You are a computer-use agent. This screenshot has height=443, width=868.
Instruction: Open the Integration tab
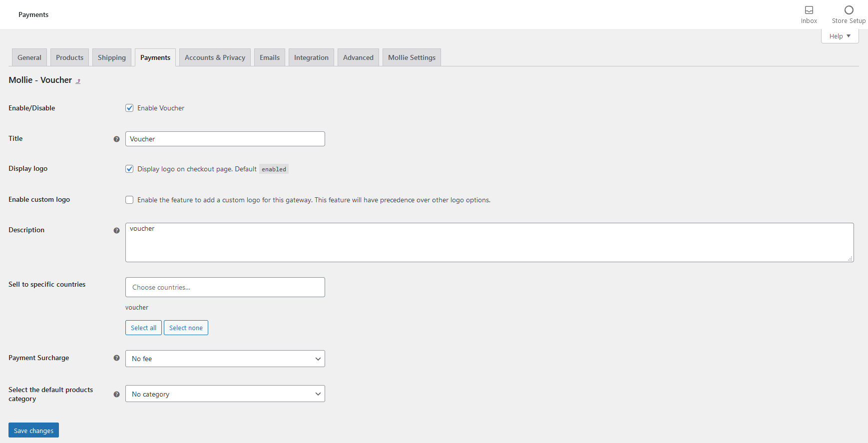coord(311,57)
